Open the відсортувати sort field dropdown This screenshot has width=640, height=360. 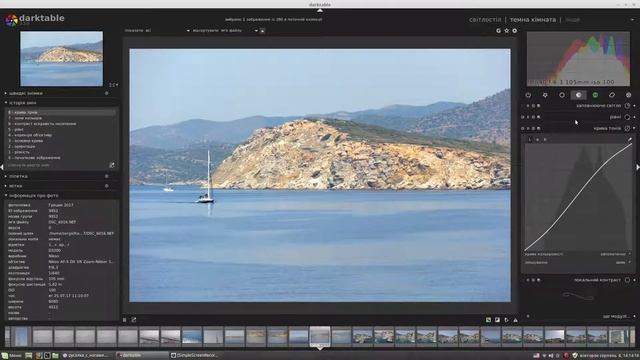click(x=225, y=31)
